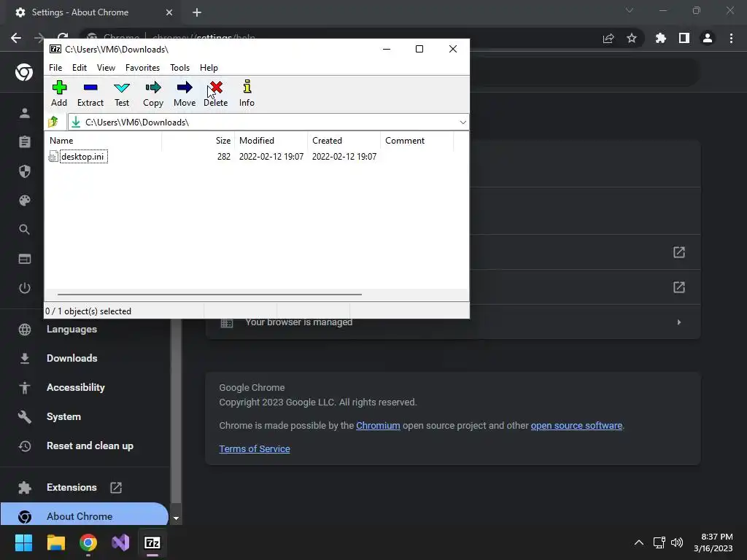747x560 pixels.
Task: Click the Autofill clipboard sidebar icon
Action: click(x=25, y=142)
